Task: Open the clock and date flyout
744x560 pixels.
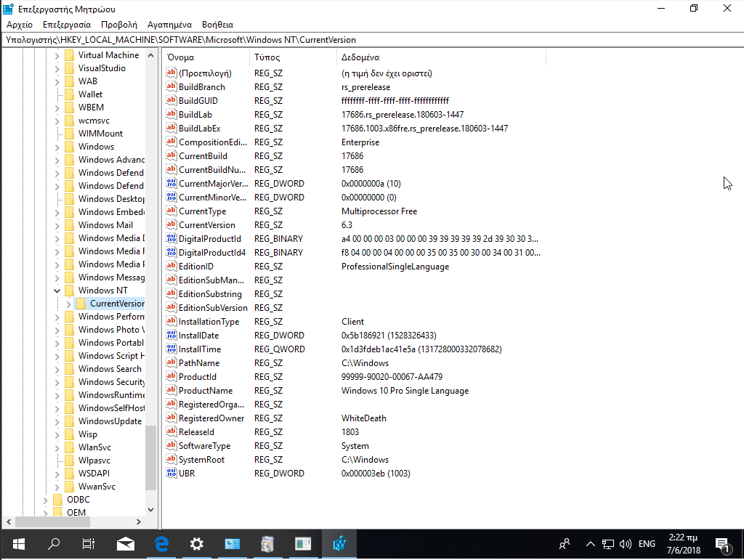Action: pyautogui.click(x=683, y=544)
